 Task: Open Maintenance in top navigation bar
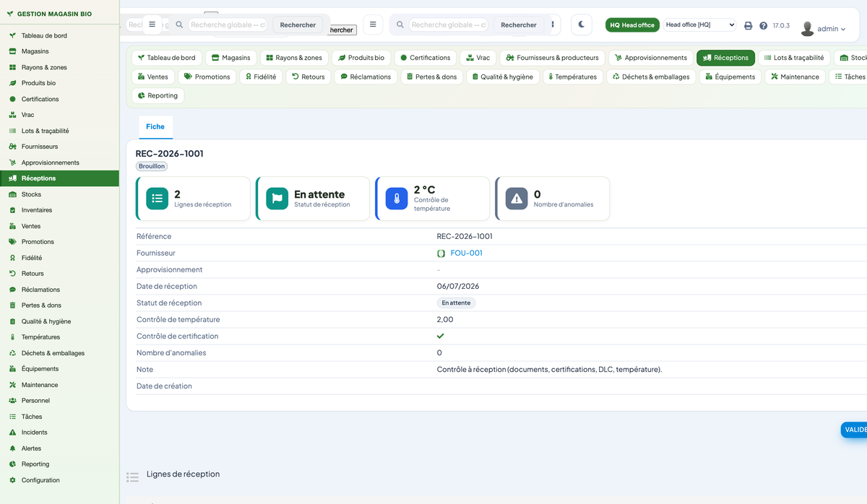[x=795, y=77]
